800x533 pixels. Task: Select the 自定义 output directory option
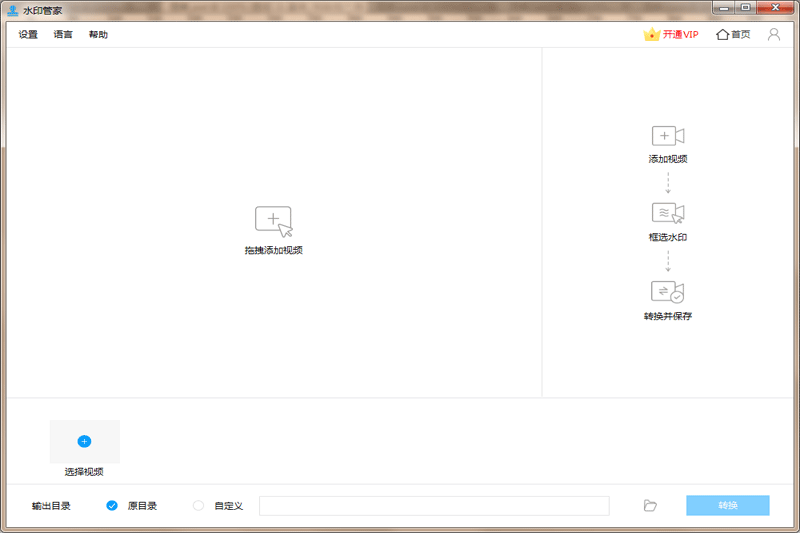click(198, 506)
